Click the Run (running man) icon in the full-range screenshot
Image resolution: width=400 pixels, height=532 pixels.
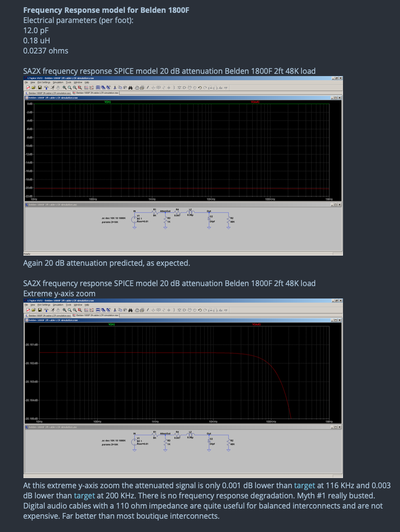tap(52, 88)
